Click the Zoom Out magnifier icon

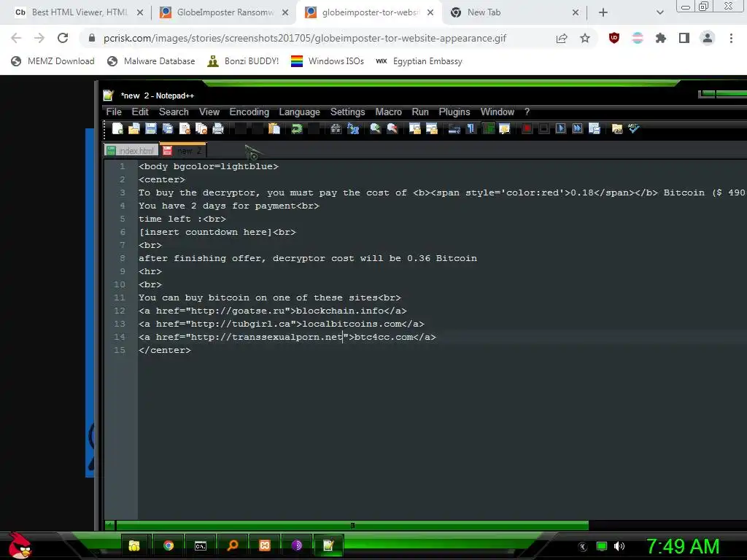[392, 128]
